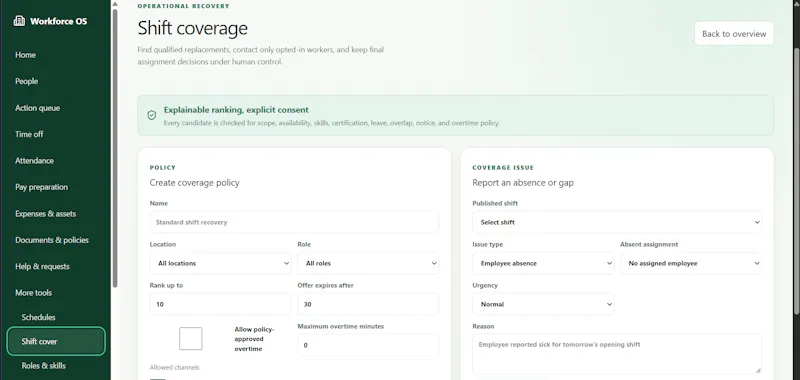Click 'Explainable ranking, explicit consent' text
Image resolution: width=800 pixels, height=380 pixels.
point(236,110)
